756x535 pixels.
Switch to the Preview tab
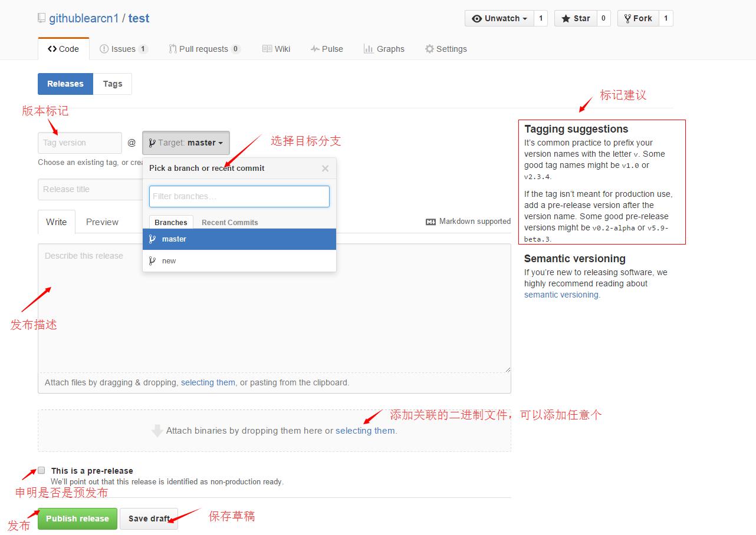pos(101,222)
